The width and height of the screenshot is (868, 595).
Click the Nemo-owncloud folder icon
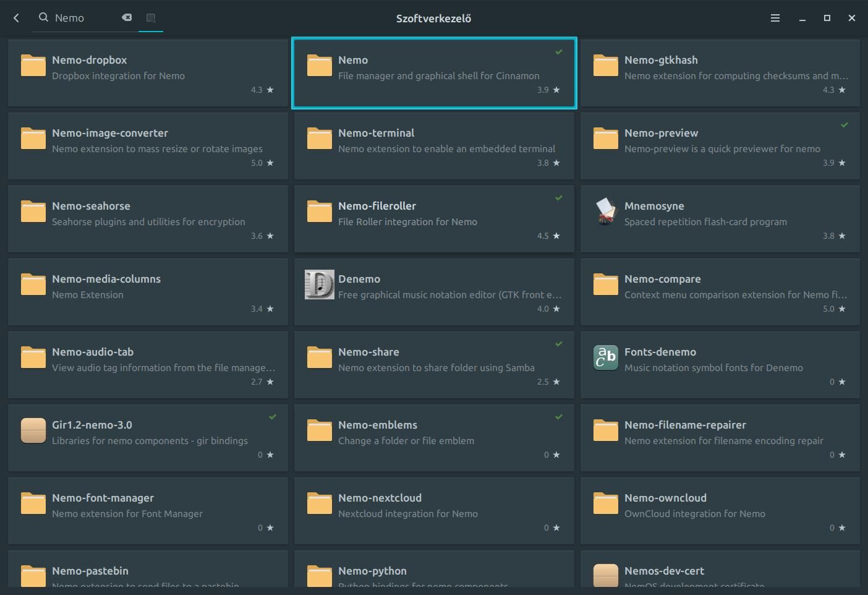[x=606, y=503]
